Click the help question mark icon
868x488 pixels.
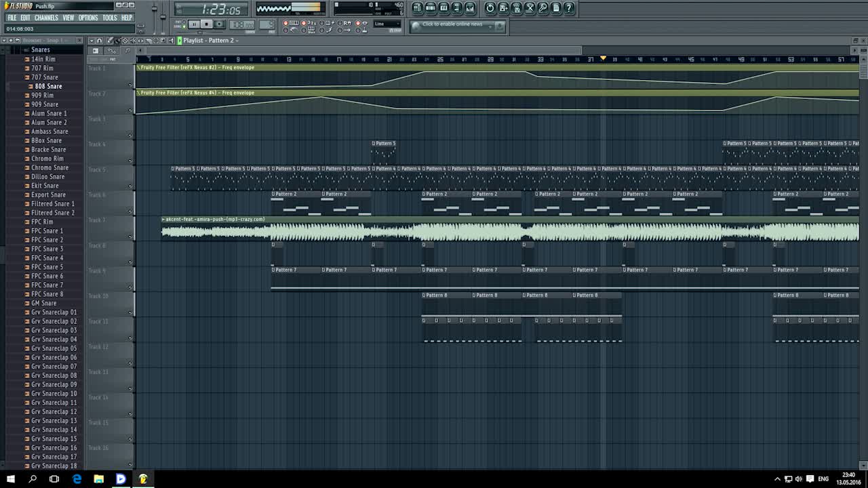568,8
